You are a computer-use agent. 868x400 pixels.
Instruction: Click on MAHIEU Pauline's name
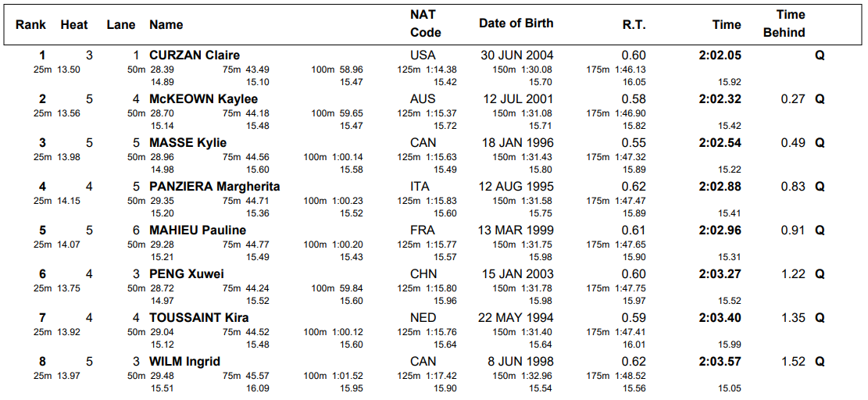198,230
